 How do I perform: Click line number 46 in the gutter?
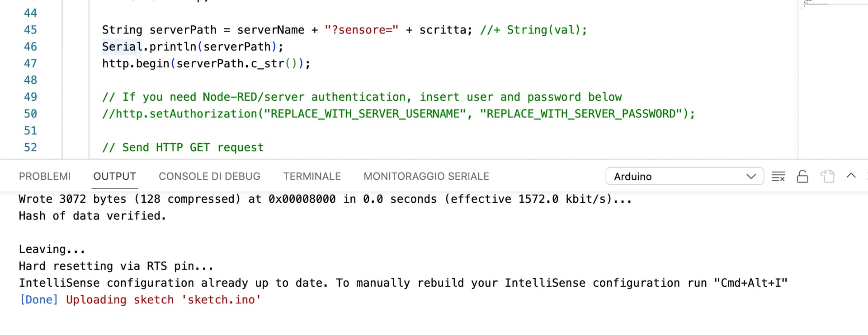click(x=30, y=47)
